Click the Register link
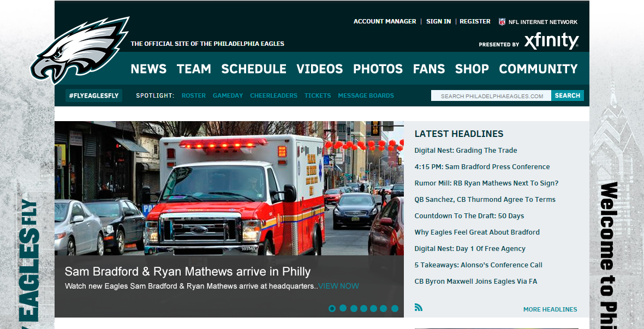The image size is (644, 329). pyautogui.click(x=475, y=21)
